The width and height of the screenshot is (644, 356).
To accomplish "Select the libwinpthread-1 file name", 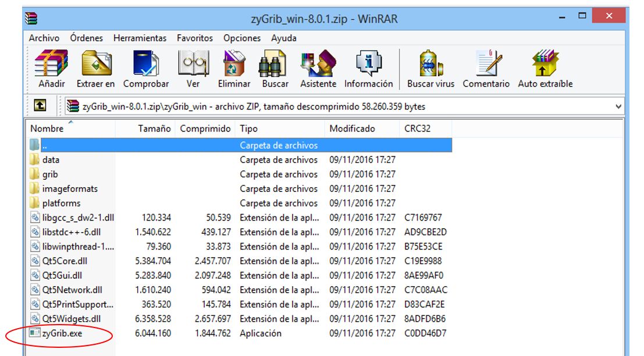I will [78, 247].
